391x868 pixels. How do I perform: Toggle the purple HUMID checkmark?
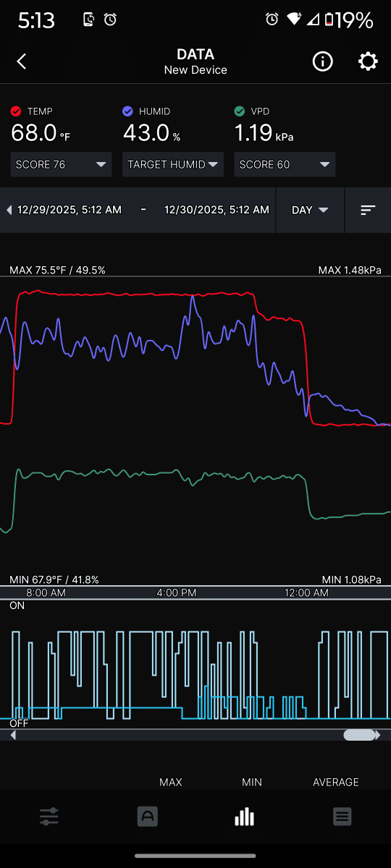click(x=127, y=111)
